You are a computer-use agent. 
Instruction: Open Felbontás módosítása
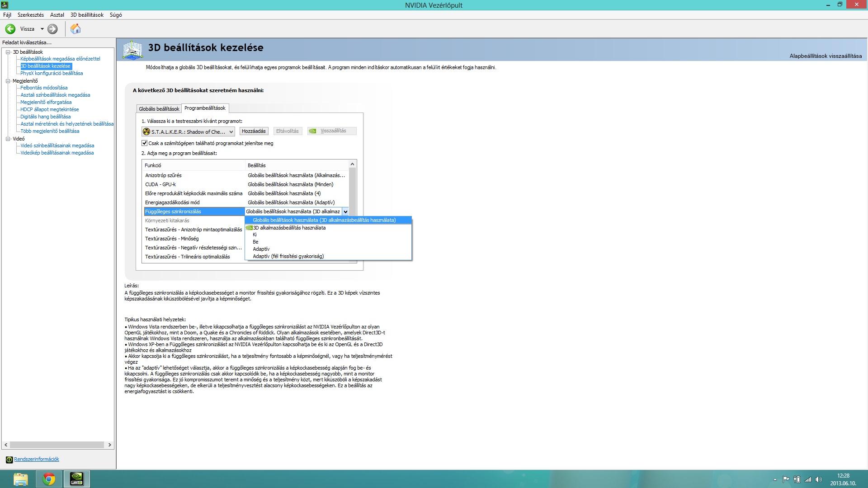44,88
